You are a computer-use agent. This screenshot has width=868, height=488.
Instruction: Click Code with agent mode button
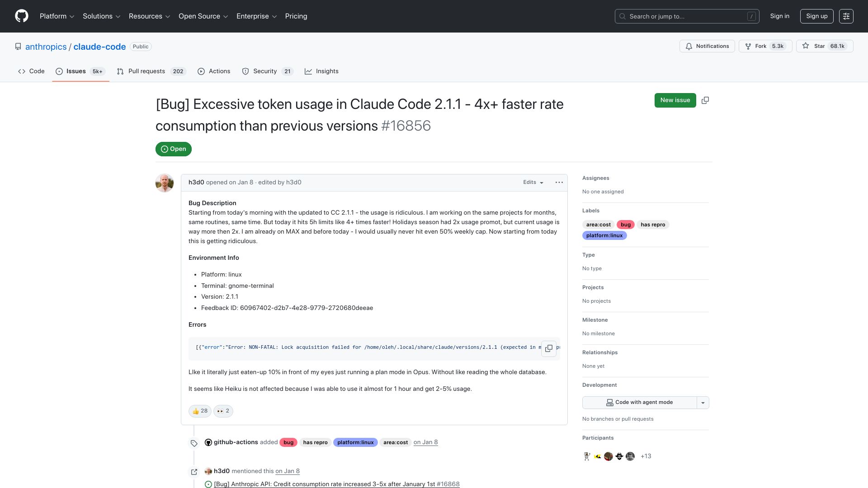pyautogui.click(x=639, y=403)
